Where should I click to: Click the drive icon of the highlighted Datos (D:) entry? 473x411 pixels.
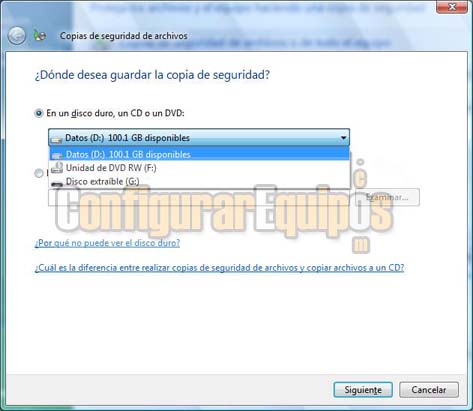(x=57, y=155)
